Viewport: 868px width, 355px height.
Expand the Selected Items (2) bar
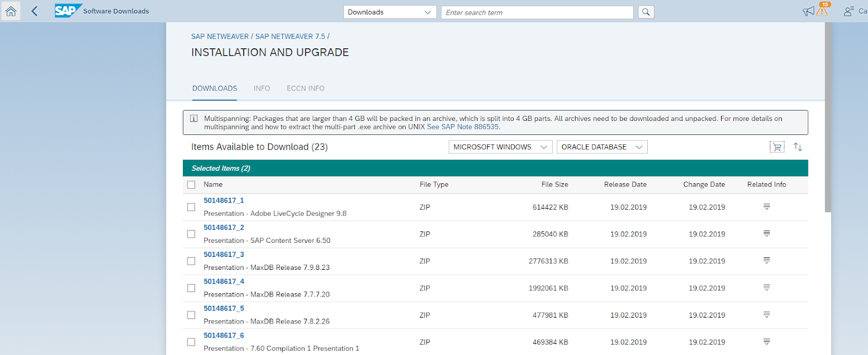pyautogui.click(x=495, y=168)
